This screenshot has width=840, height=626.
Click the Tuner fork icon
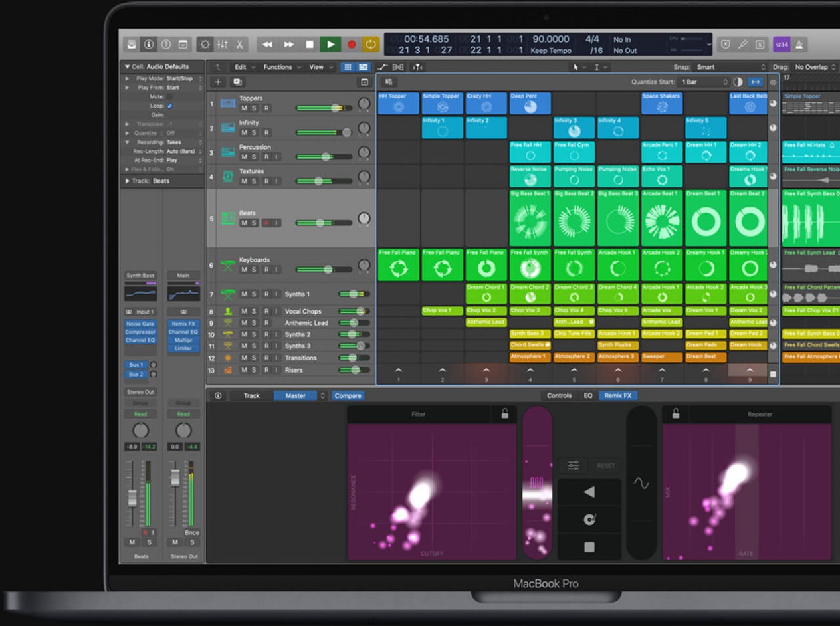pyautogui.click(x=743, y=45)
